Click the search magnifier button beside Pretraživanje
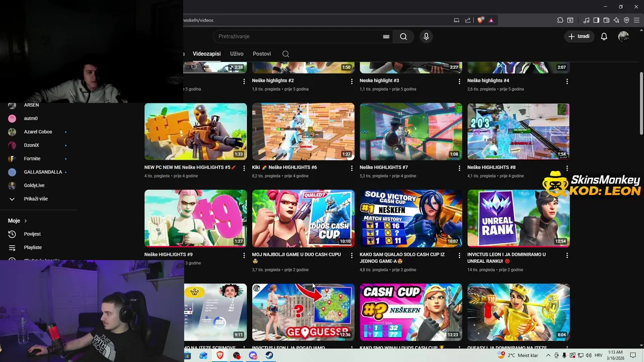The height and width of the screenshot is (362, 644). (x=404, y=36)
